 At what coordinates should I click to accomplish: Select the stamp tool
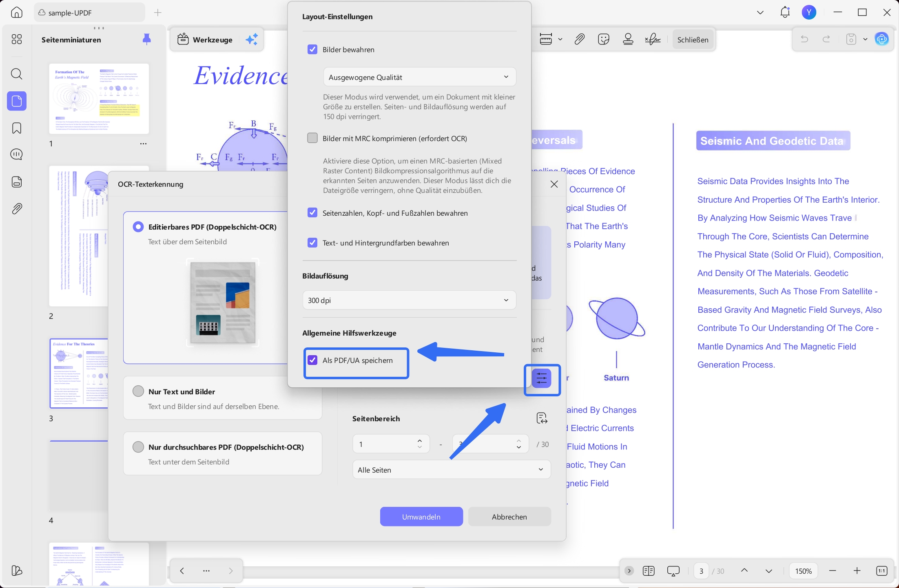click(628, 39)
